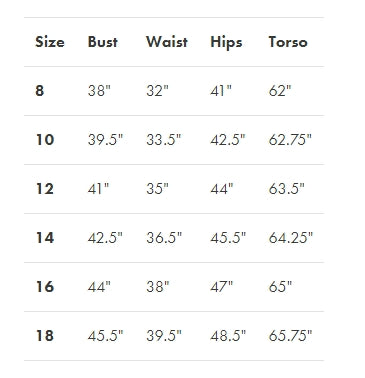Screen dimensions: 365x378
Task: Click size 14 row label
Action: 45,238
